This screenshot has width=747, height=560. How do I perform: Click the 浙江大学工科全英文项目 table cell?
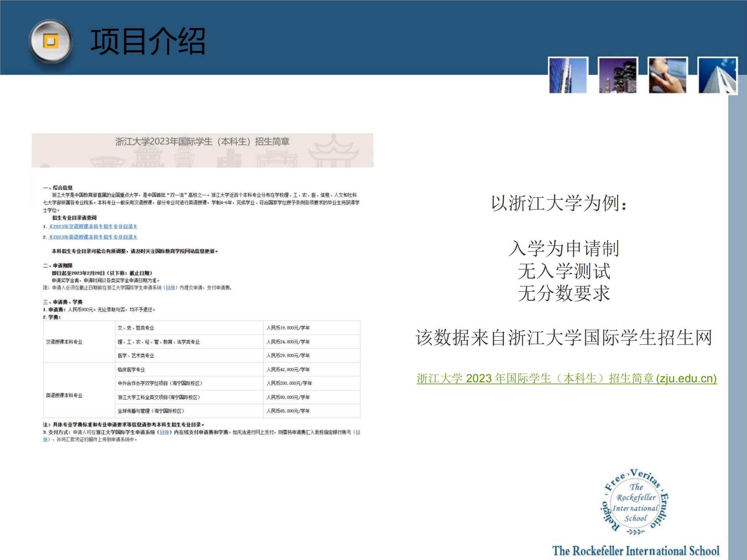pyautogui.click(x=189, y=397)
